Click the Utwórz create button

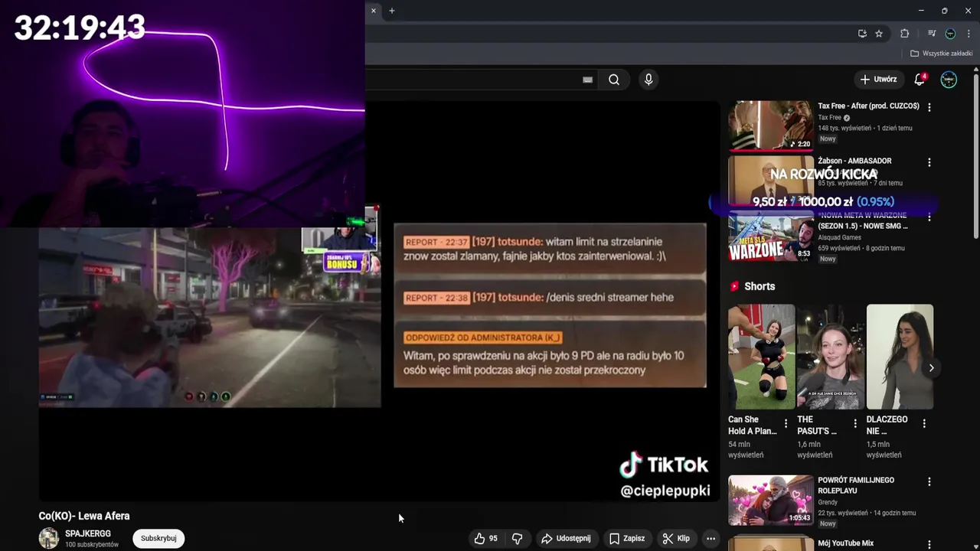(877, 80)
